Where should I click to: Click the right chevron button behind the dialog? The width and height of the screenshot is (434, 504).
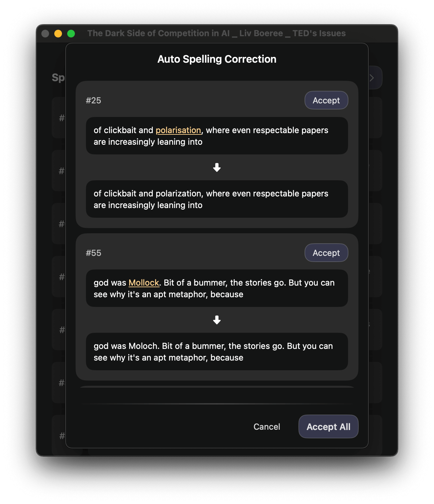[x=372, y=78]
